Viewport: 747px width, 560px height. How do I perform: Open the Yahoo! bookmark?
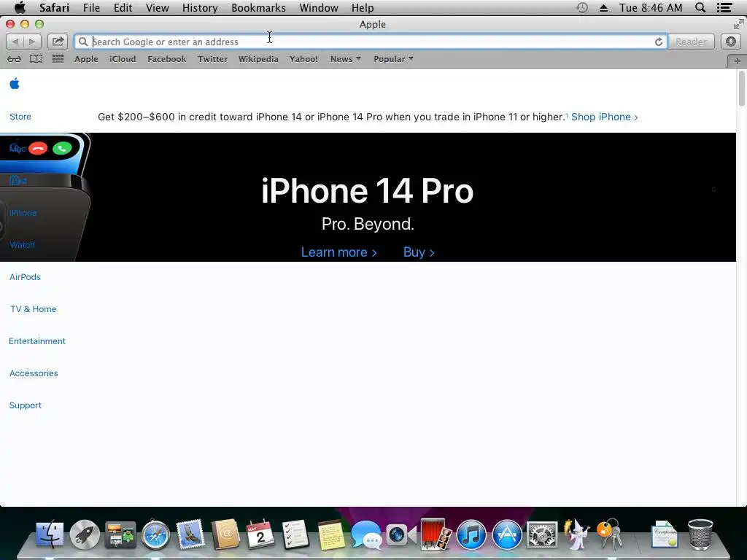303,59
